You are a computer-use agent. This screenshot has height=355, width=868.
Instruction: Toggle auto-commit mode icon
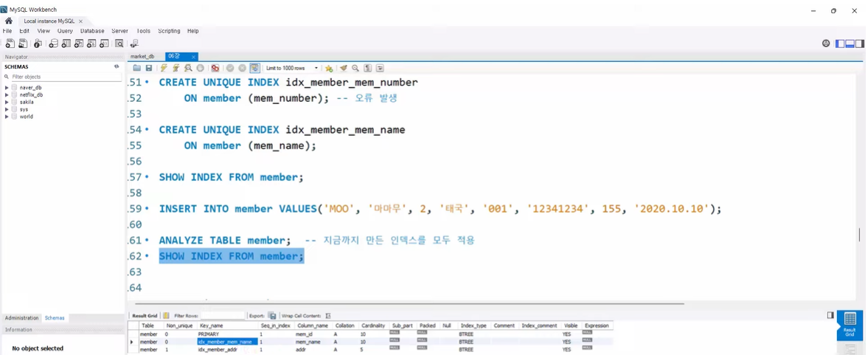[x=254, y=68]
